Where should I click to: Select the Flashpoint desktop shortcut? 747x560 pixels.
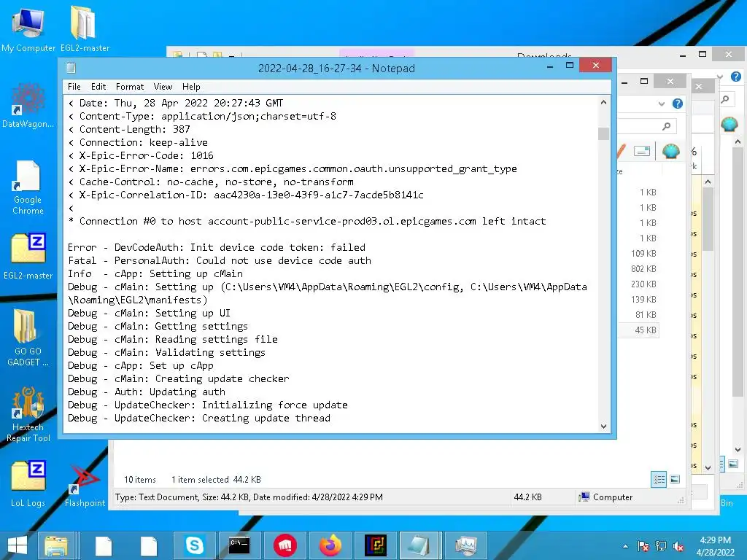[85, 486]
